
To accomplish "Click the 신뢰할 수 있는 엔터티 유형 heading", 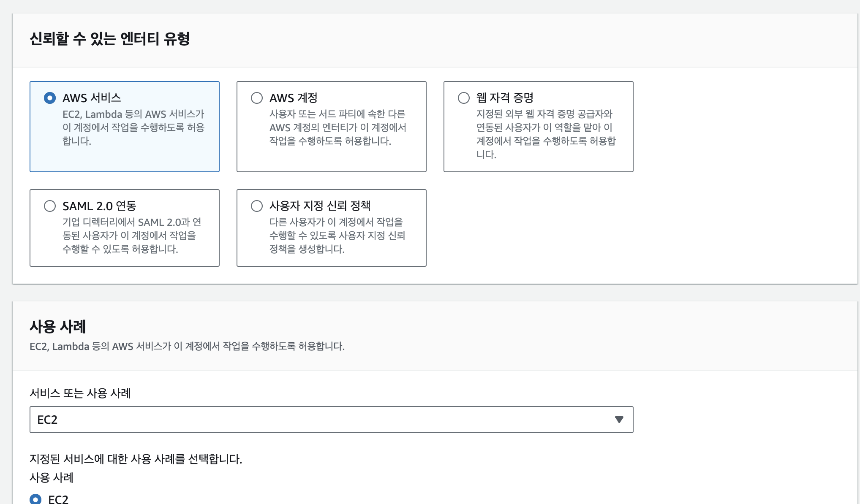I will (110, 39).
